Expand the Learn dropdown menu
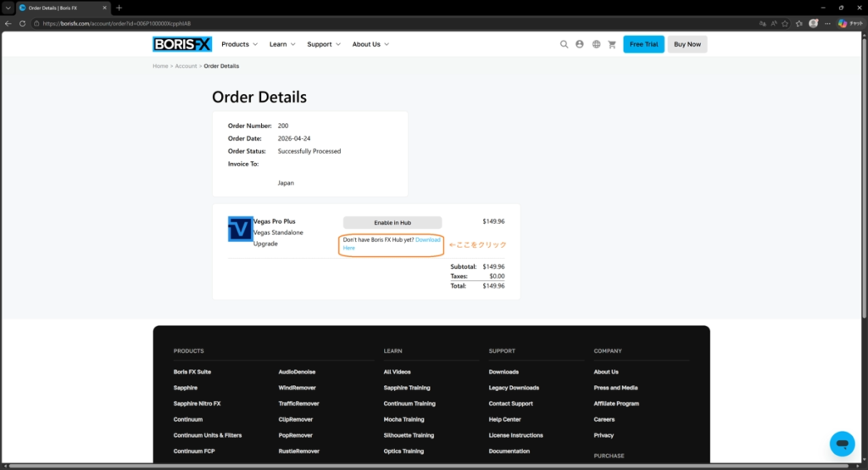This screenshot has height=470, width=868. [x=282, y=44]
